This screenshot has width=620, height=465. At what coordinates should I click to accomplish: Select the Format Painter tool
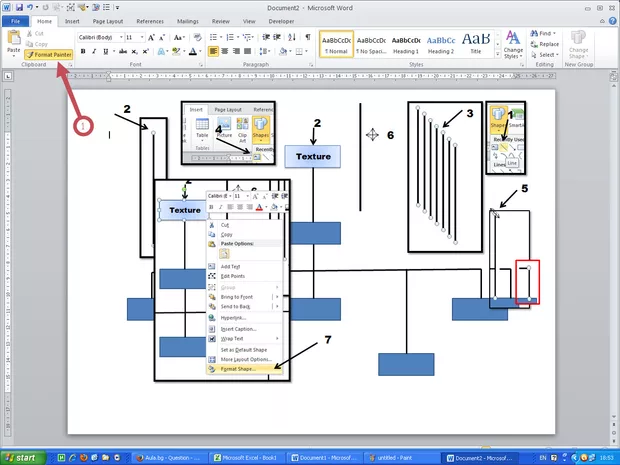pyautogui.click(x=48, y=54)
